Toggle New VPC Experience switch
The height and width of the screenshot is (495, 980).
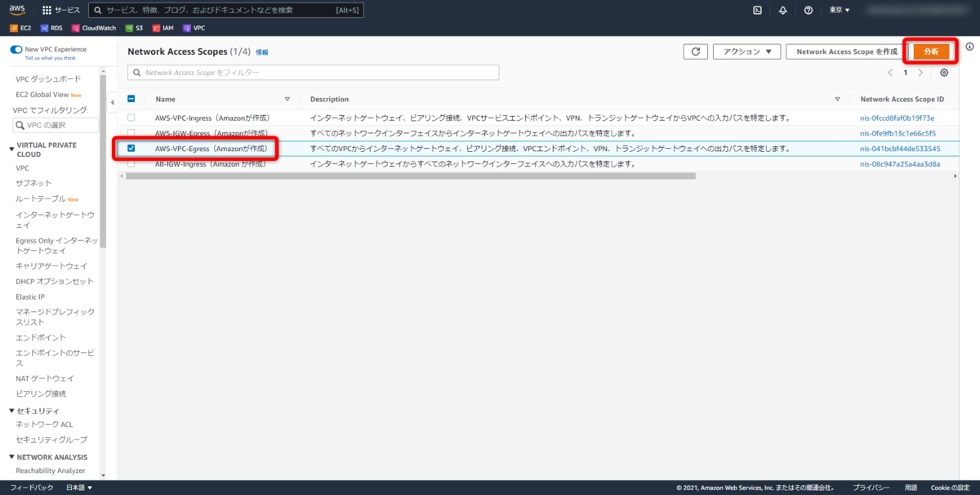16,49
